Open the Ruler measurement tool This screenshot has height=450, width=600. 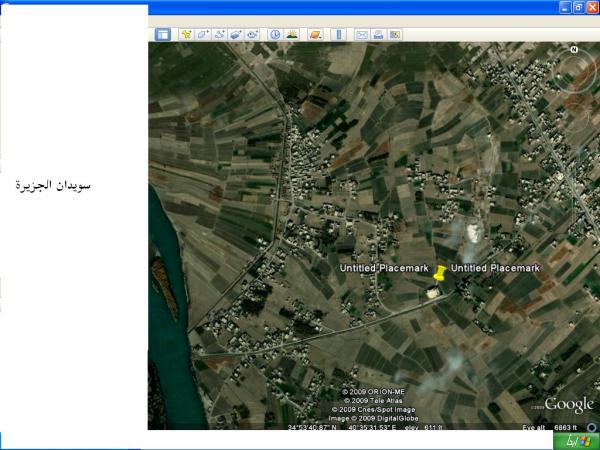click(338, 34)
